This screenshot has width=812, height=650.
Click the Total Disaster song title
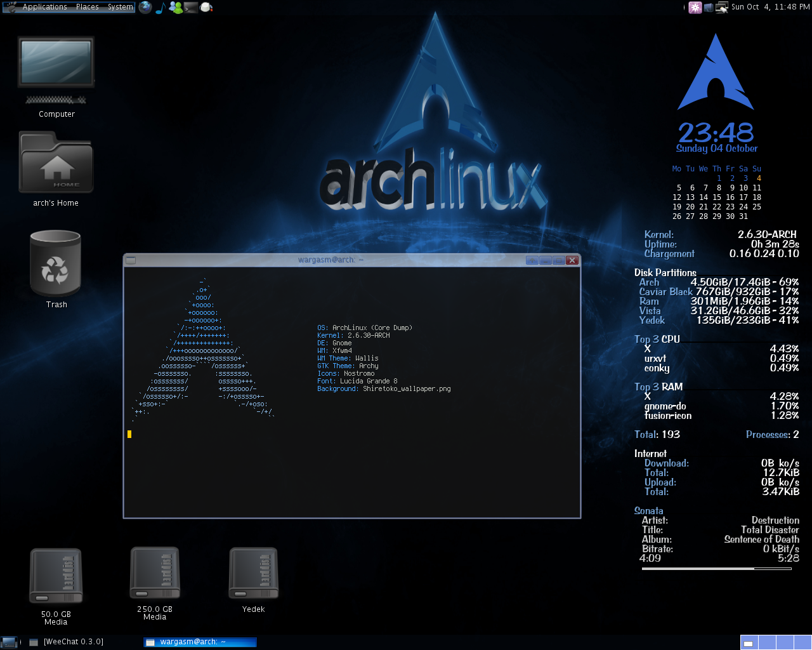[770, 530]
